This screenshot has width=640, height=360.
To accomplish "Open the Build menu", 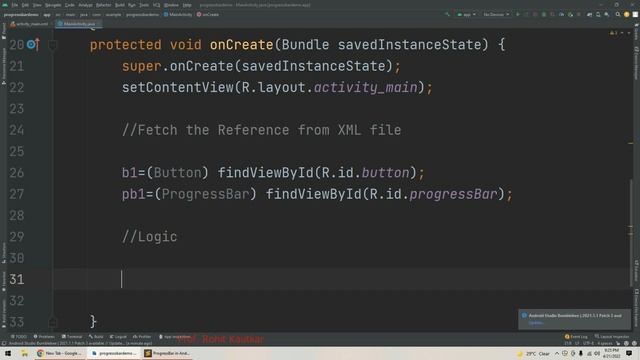I will coord(120,5).
